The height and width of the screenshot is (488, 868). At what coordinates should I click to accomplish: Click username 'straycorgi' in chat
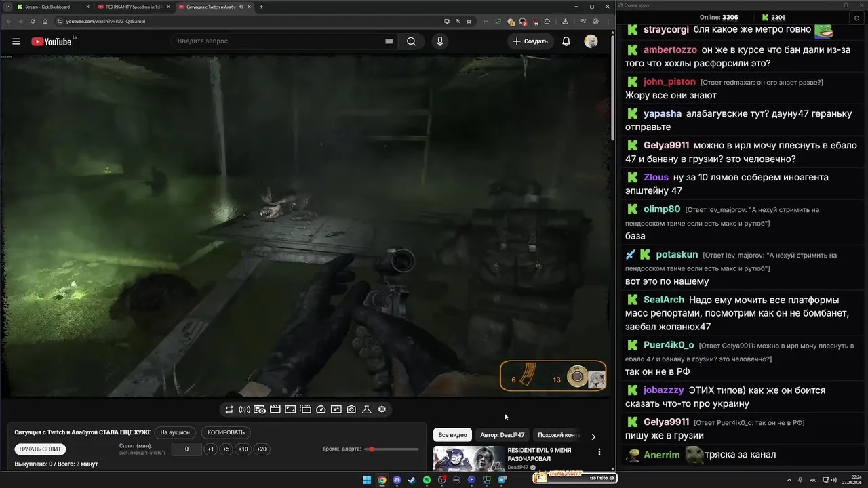666,30
